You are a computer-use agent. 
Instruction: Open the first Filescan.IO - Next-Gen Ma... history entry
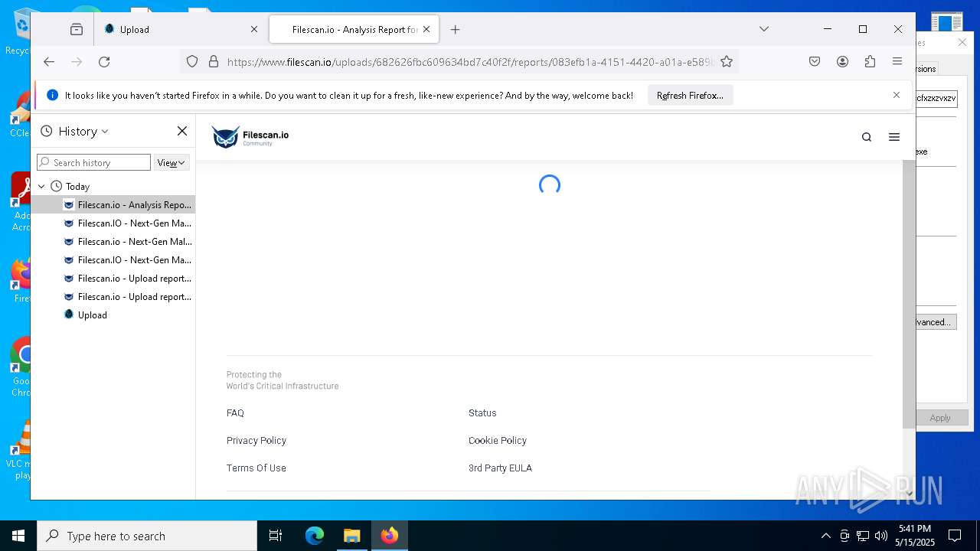[113, 223]
